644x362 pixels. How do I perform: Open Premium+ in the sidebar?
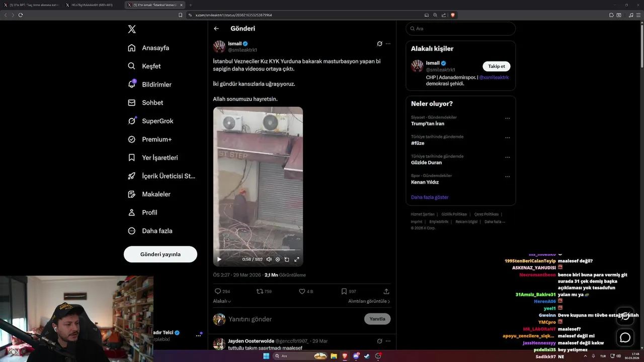(x=149, y=139)
